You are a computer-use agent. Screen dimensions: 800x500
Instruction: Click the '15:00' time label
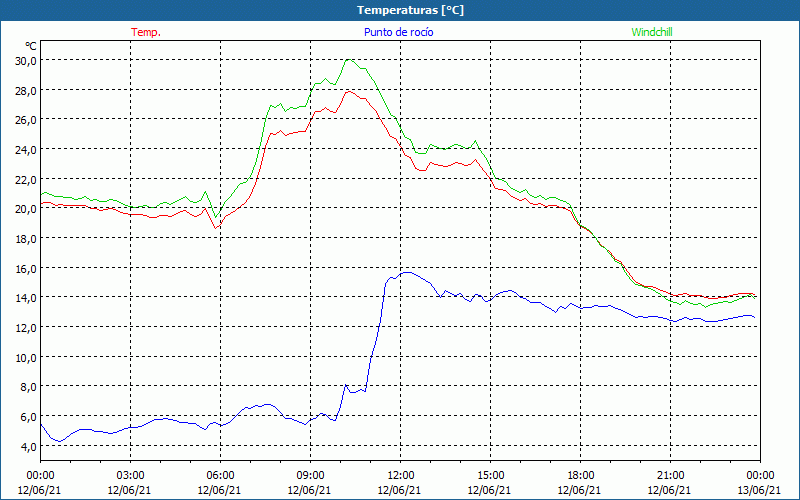490,476
